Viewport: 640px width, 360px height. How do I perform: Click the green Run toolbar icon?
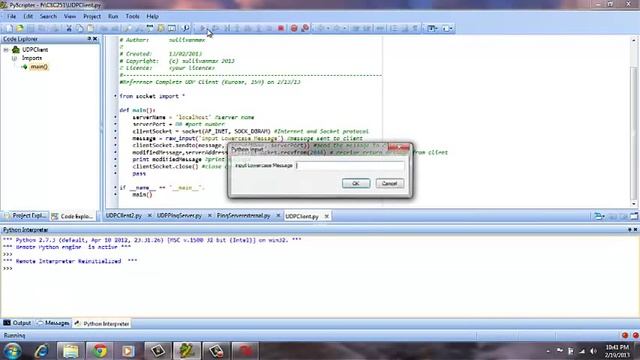tap(202, 28)
